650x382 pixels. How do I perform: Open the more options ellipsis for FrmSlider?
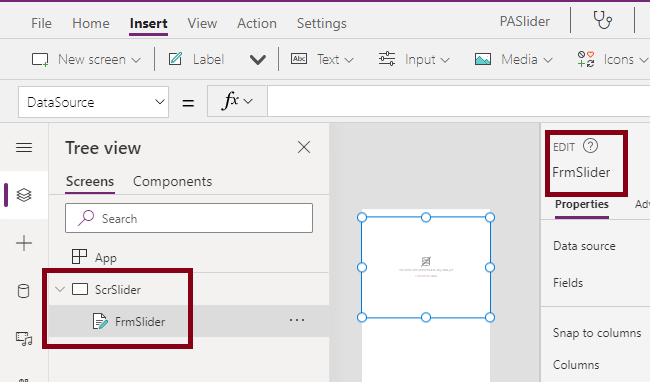point(297,320)
